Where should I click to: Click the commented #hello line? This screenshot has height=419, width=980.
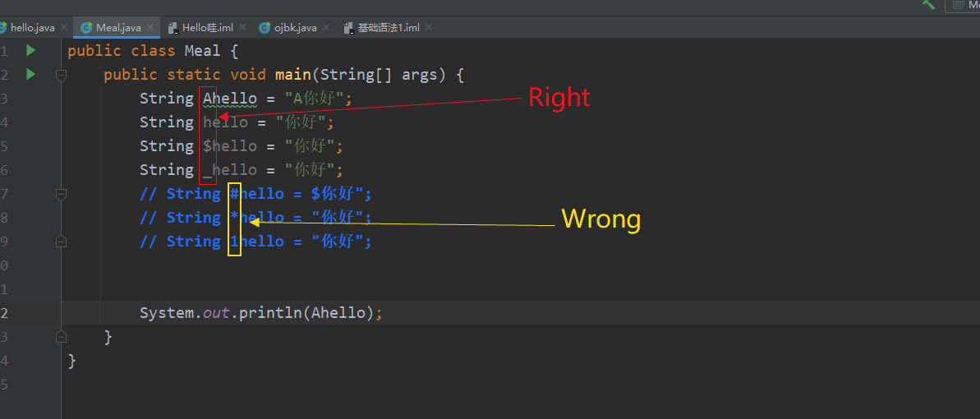[255, 193]
